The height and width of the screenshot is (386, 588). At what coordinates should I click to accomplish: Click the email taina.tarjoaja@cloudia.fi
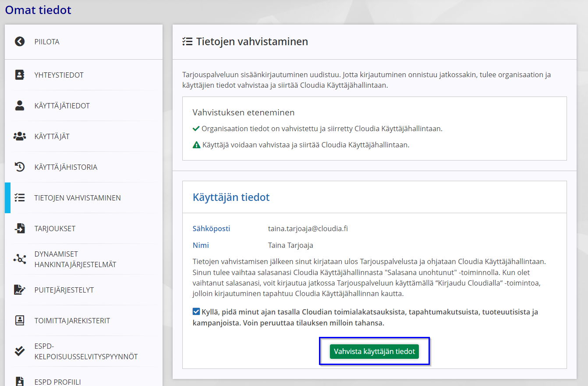click(308, 229)
